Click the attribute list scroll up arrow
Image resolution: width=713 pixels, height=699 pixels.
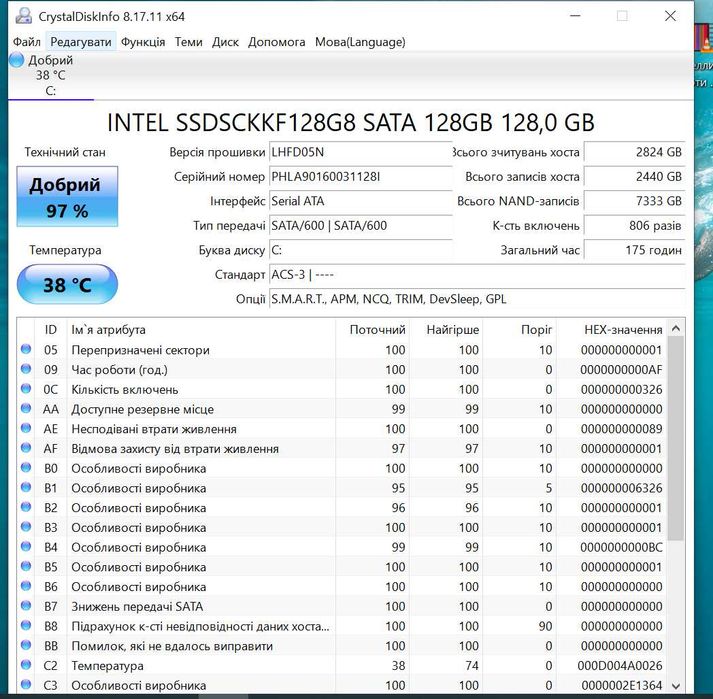[x=676, y=328]
